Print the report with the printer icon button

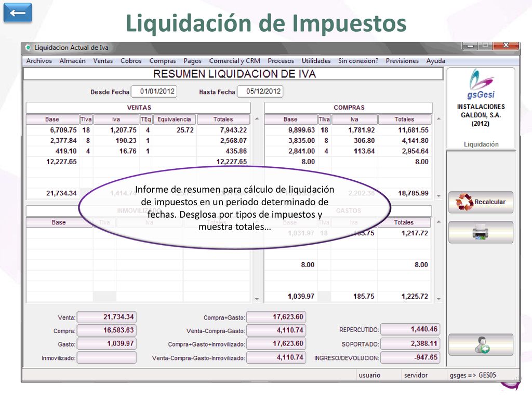[481, 232]
